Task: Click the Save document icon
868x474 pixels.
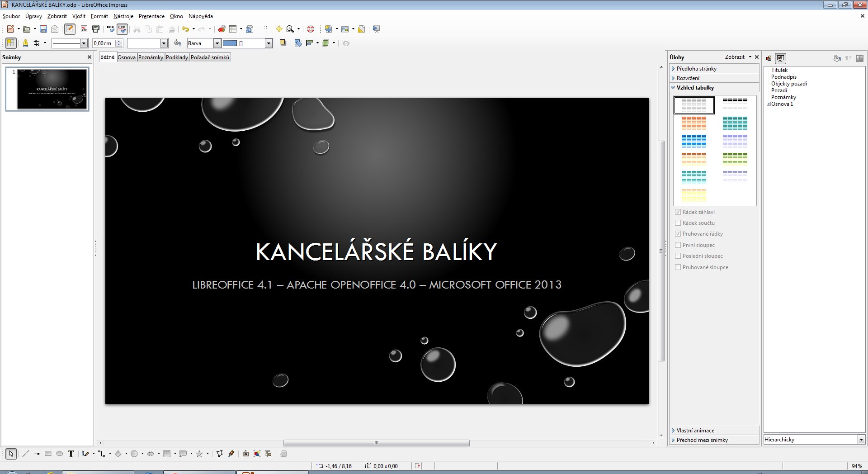Action: [x=43, y=29]
